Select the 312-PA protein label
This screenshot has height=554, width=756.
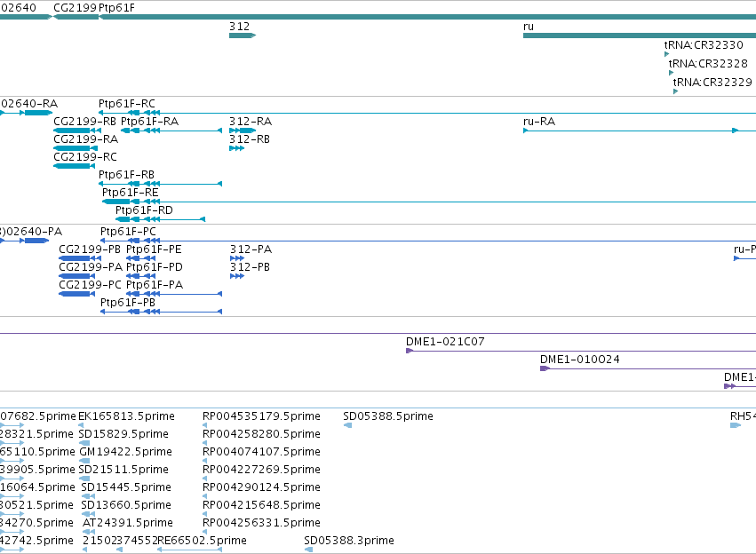point(251,249)
